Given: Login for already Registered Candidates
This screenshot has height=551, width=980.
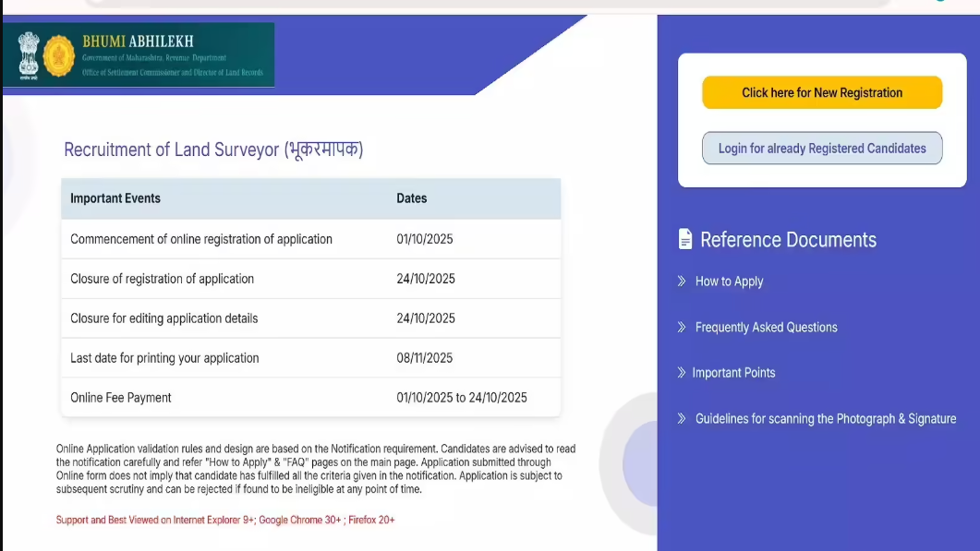Looking at the screenshot, I should click(821, 148).
